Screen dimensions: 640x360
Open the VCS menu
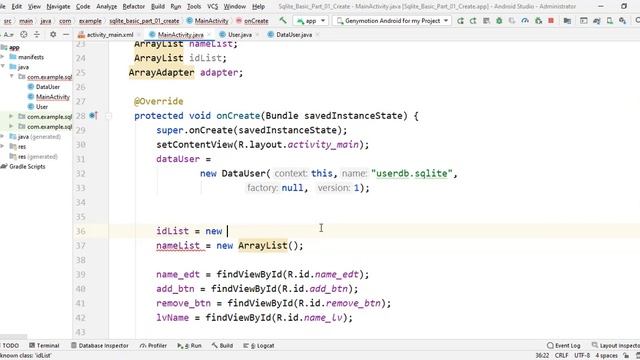click(x=212, y=7)
